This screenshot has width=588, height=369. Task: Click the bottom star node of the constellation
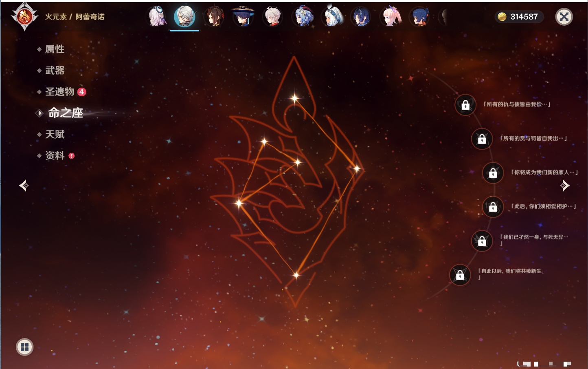[x=296, y=275]
